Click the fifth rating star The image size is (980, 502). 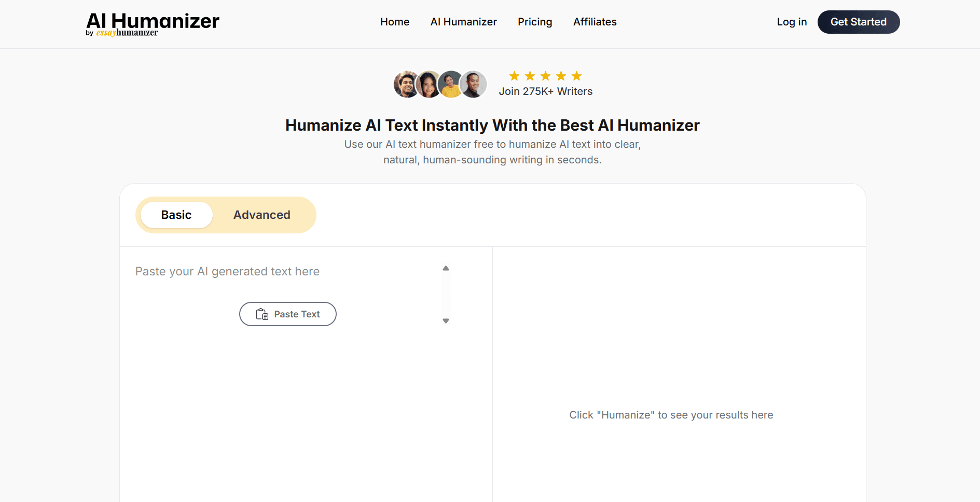pos(576,76)
